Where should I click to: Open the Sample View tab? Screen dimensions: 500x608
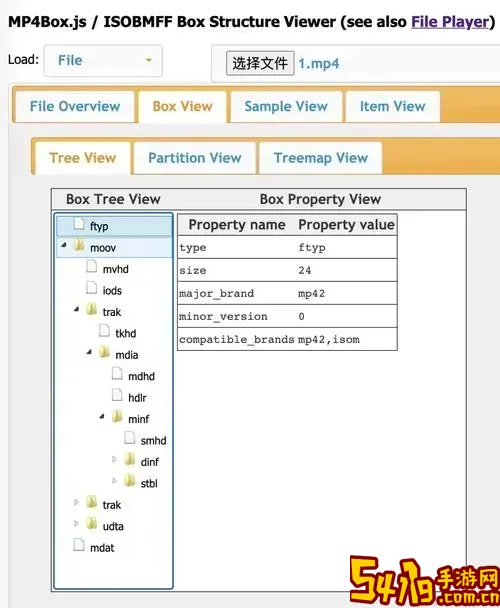point(286,107)
